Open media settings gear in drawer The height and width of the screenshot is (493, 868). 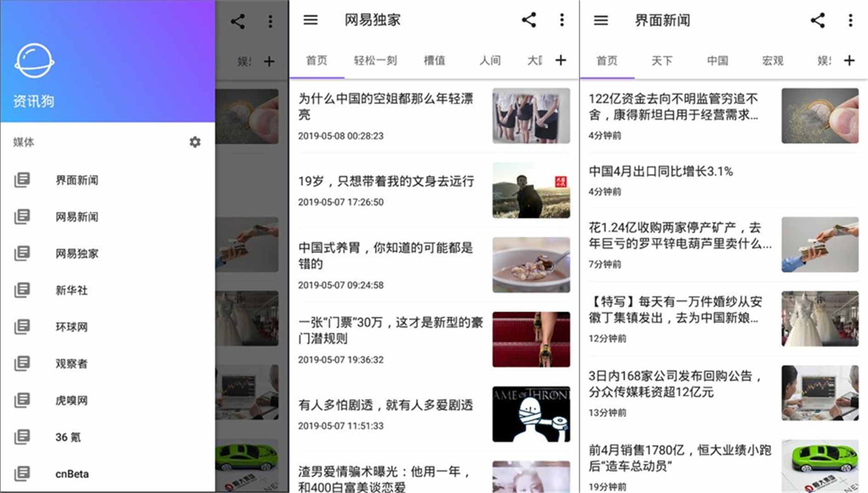tap(195, 142)
